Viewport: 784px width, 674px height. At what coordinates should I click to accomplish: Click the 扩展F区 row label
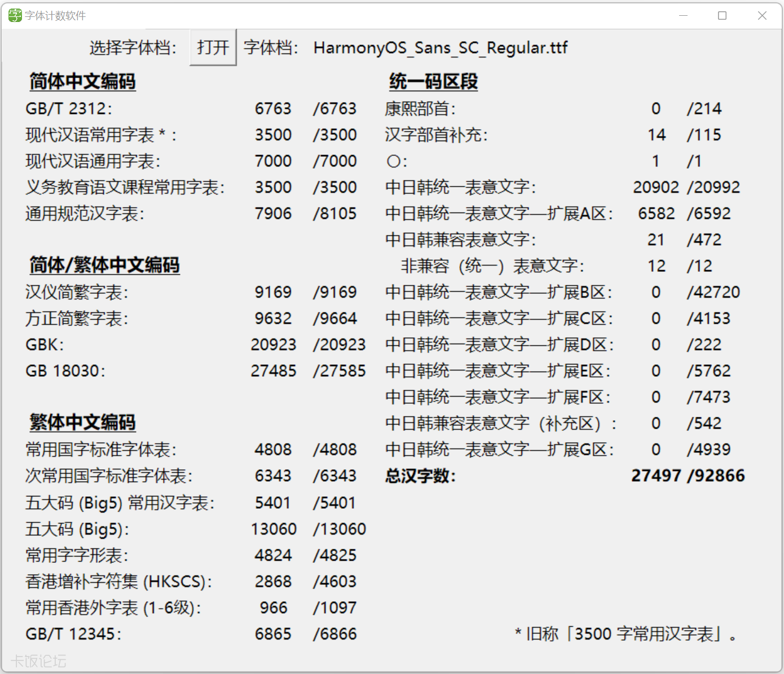point(498,397)
